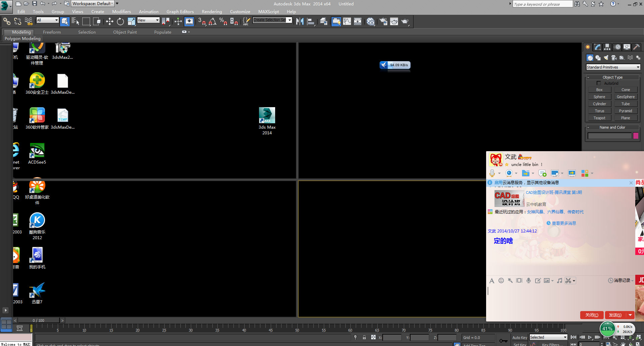Open the Material Editor icon
The height and width of the screenshot is (346, 644).
tap(371, 21)
